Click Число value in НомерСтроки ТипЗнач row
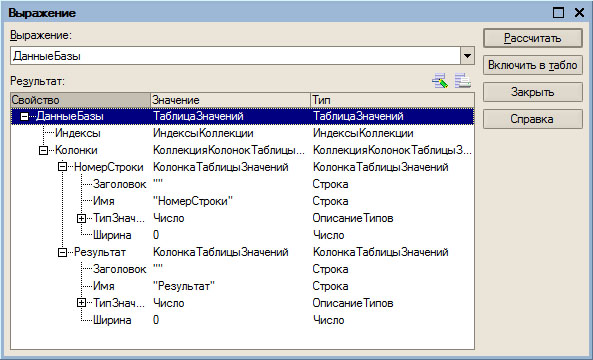This screenshot has height=360, width=593. pos(169,218)
